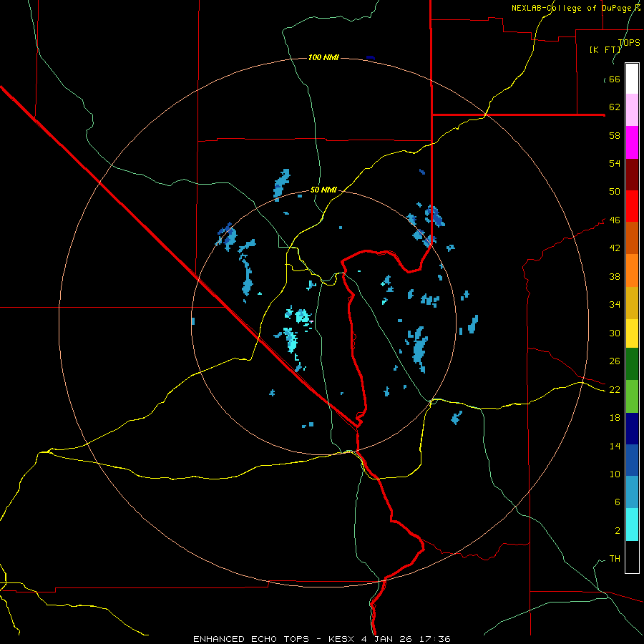Click the legend value 62
This screenshot has height=644, width=644.
coord(615,107)
